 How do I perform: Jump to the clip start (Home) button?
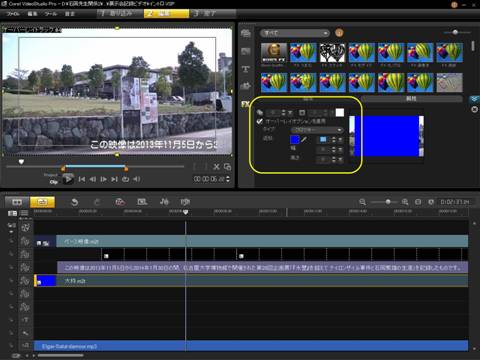coord(82,179)
